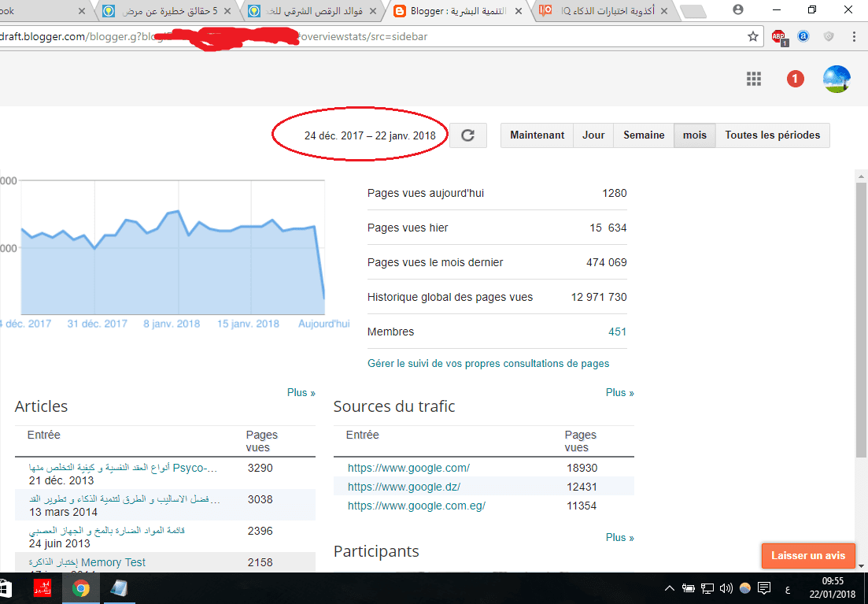
Task: Open 'Gérer le suivi' page views link
Action: (x=488, y=364)
